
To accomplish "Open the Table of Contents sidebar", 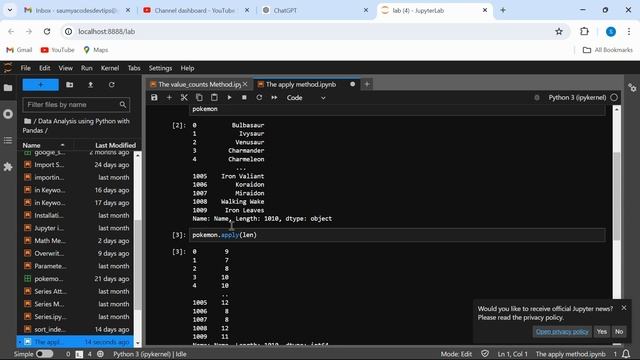I will tap(8, 140).
